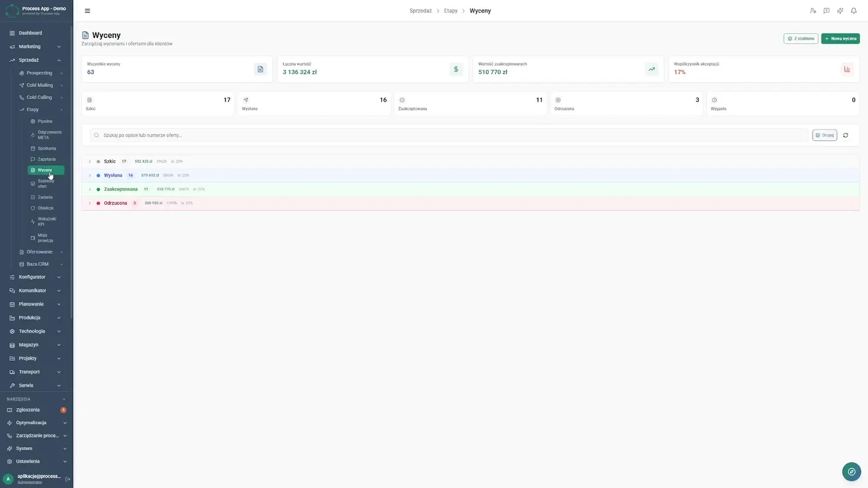Click the refresh icon next to Grupuj
The width and height of the screenshot is (868, 488).
click(x=846, y=135)
